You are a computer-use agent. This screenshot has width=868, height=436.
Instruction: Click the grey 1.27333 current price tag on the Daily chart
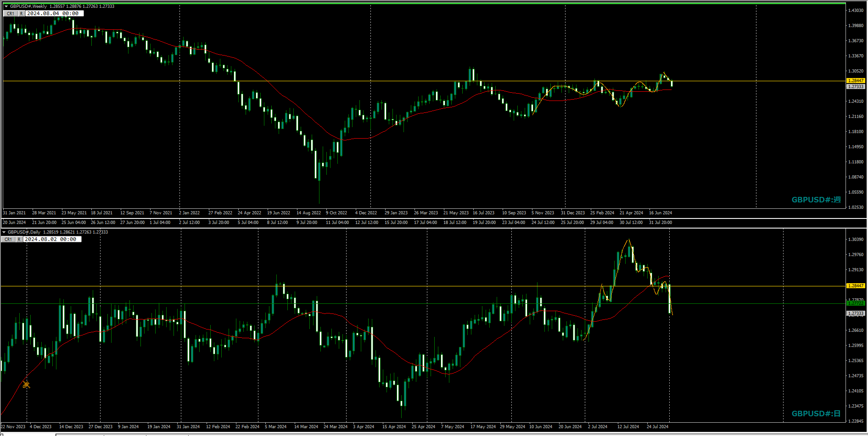click(x=856, y=313)
